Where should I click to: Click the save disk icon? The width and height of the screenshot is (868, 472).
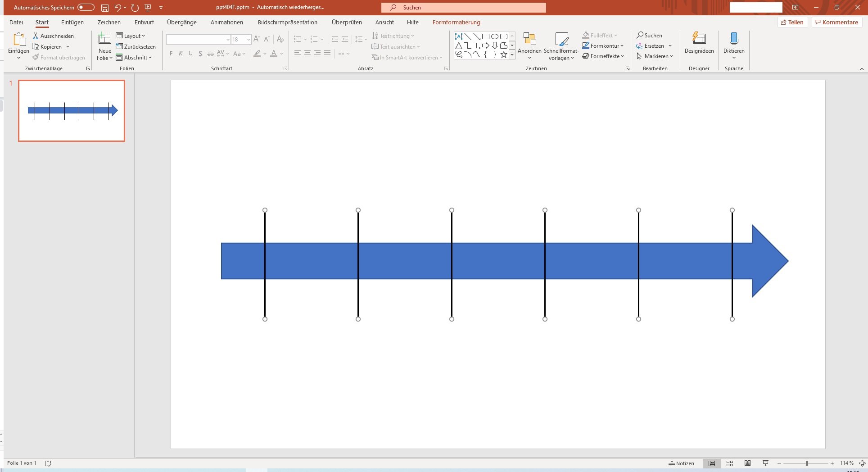point(105,8)
